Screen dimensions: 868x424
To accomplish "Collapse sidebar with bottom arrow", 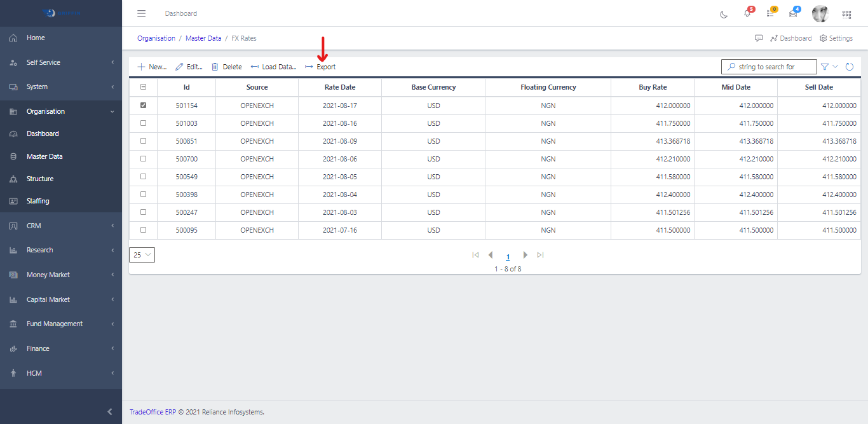I will (x=110, y=412).
